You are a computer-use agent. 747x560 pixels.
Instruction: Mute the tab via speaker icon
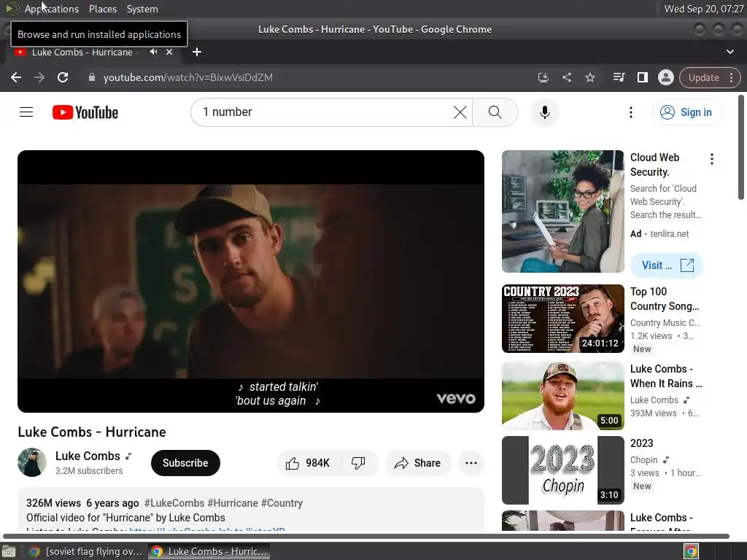click(x=153, y=52)
